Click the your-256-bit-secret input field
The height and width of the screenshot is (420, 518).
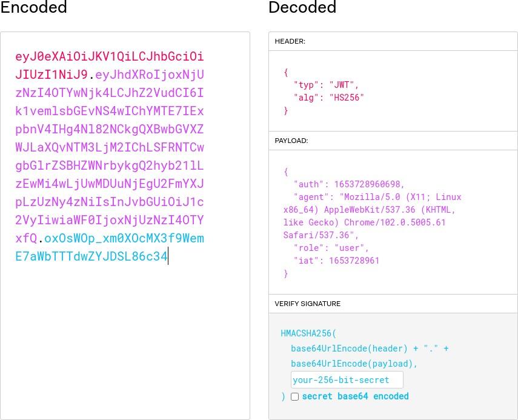[347, 380]
